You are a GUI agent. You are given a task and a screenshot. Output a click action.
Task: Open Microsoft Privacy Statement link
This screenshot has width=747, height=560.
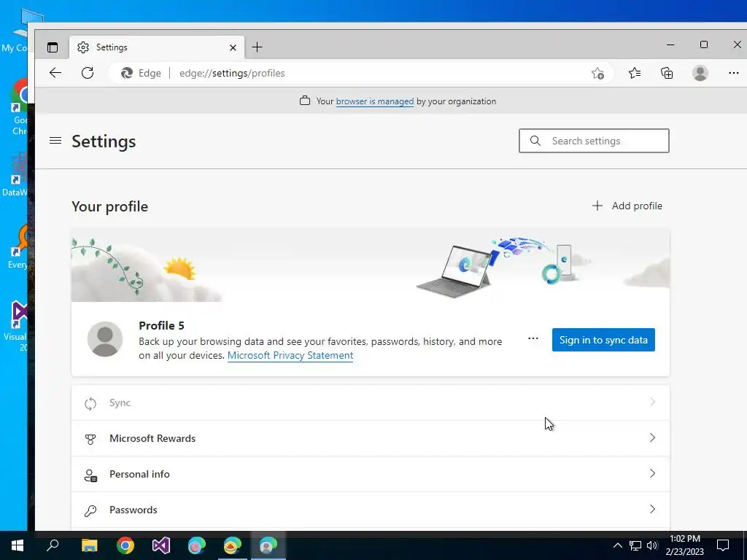(x=290, y=355)
